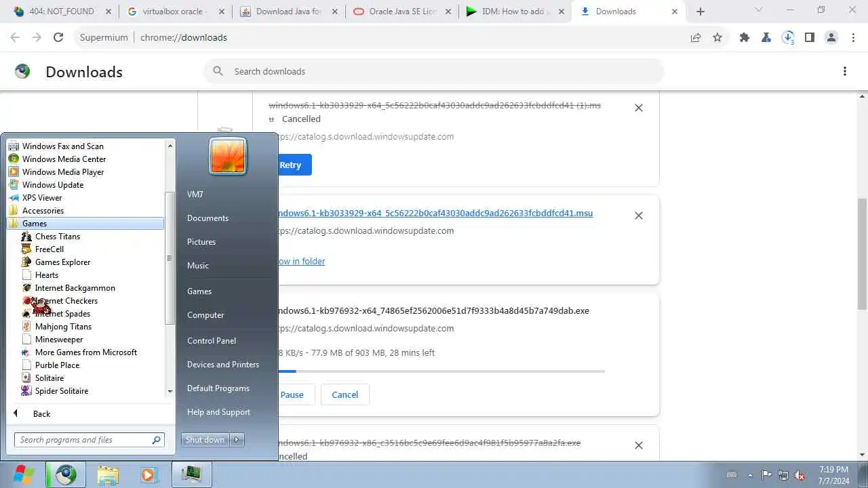Click the network icon in system tray
Image resolution: width=868 pixels, height=488 pixels.
[783, 475]
